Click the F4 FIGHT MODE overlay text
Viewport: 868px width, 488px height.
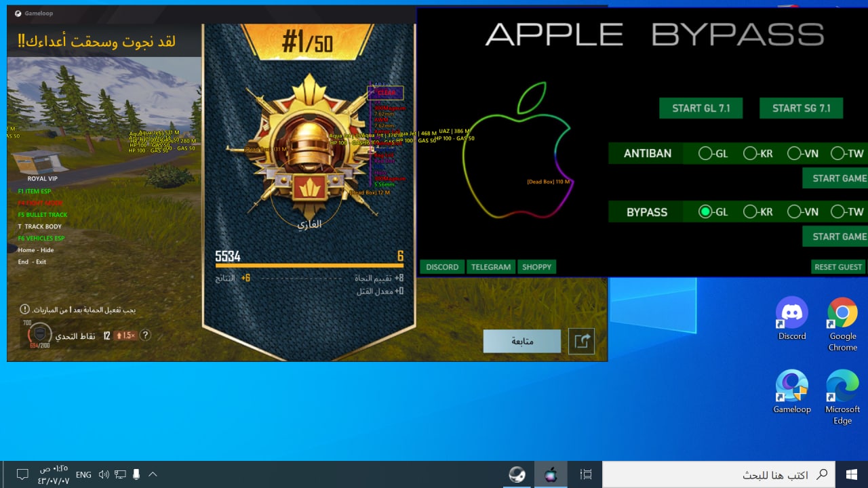(x=39, y=203)
